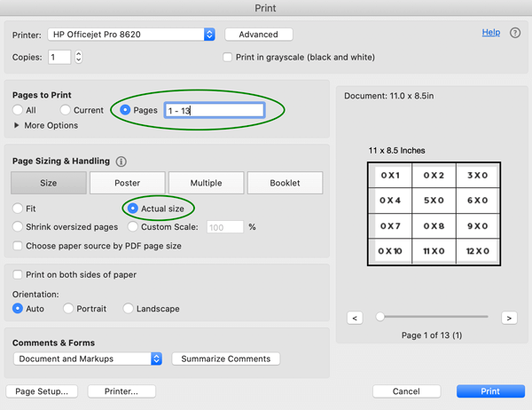
Task: Click Page Sizing & Handling info icon
Action: [121, 162]
